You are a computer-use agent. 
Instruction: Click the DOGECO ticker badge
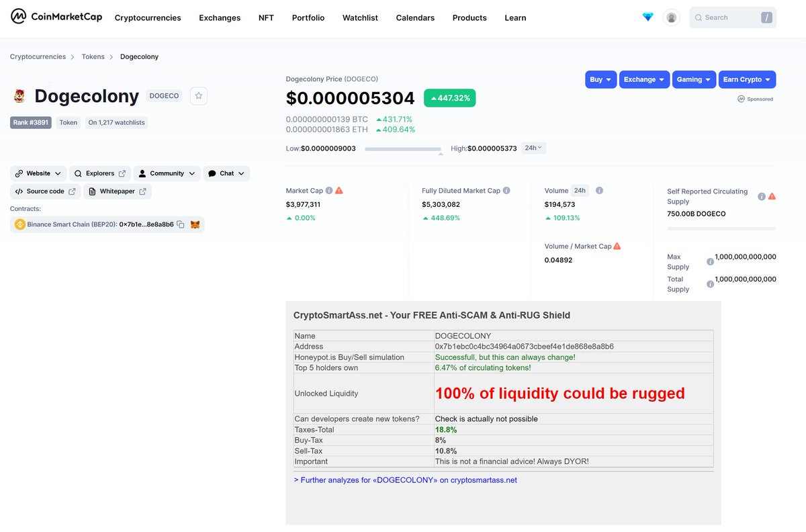(x=165, y=96)
